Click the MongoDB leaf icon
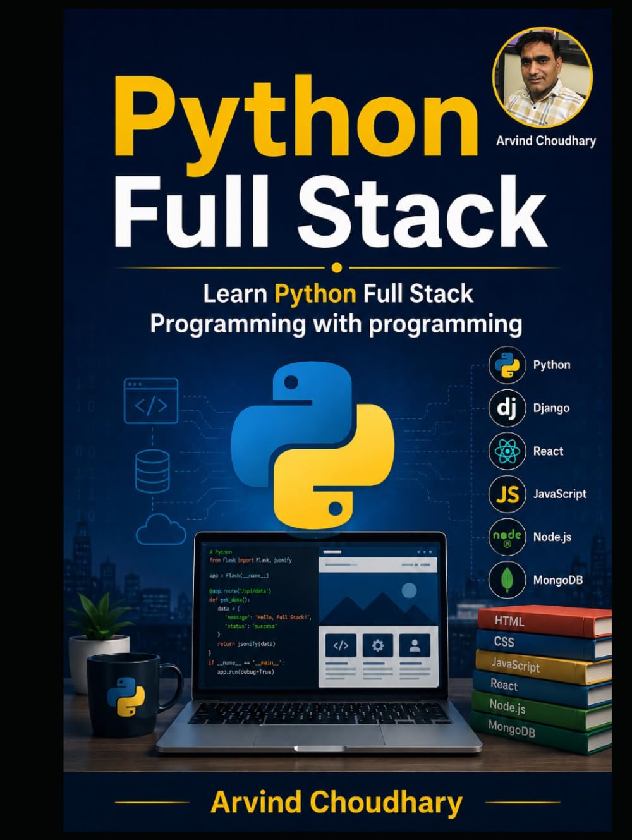Image resolution: width=632 pixels, height=840 pixels. coord(507,580)
